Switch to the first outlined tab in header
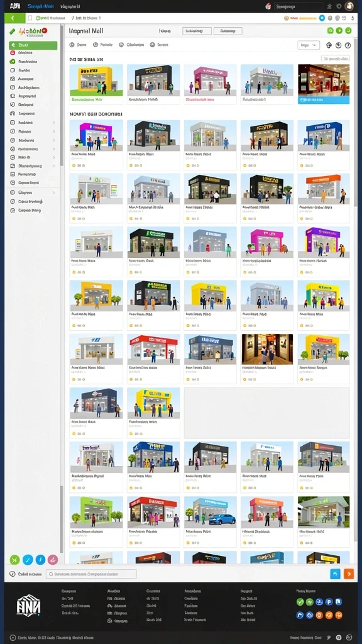 click(197, 31)
